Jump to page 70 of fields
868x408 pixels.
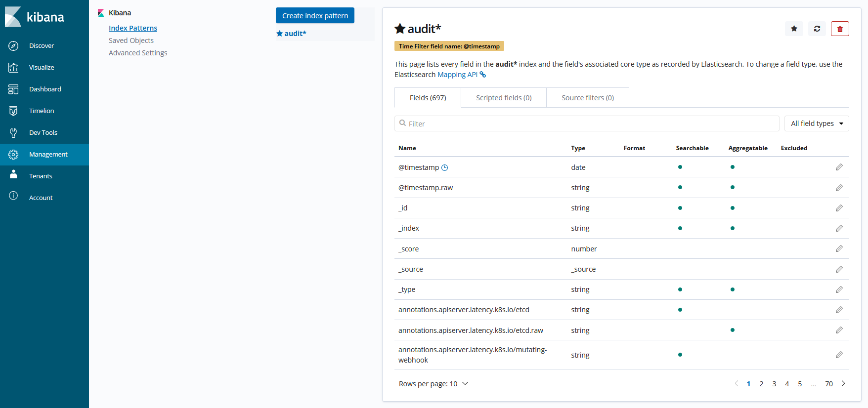[829, 384]
